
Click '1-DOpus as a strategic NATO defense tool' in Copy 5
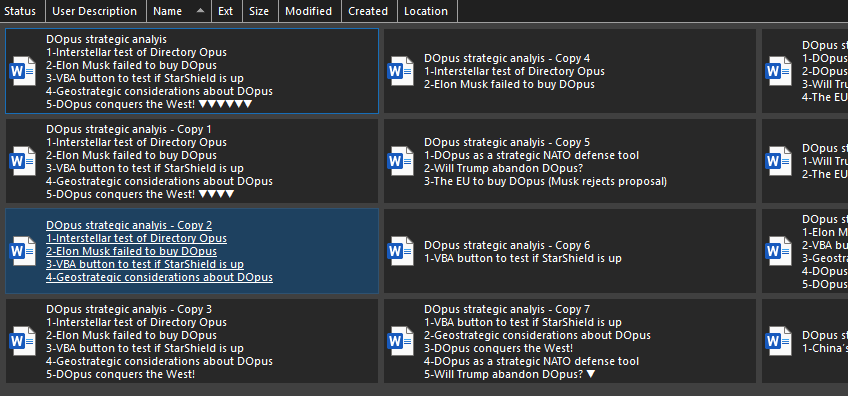531,155
